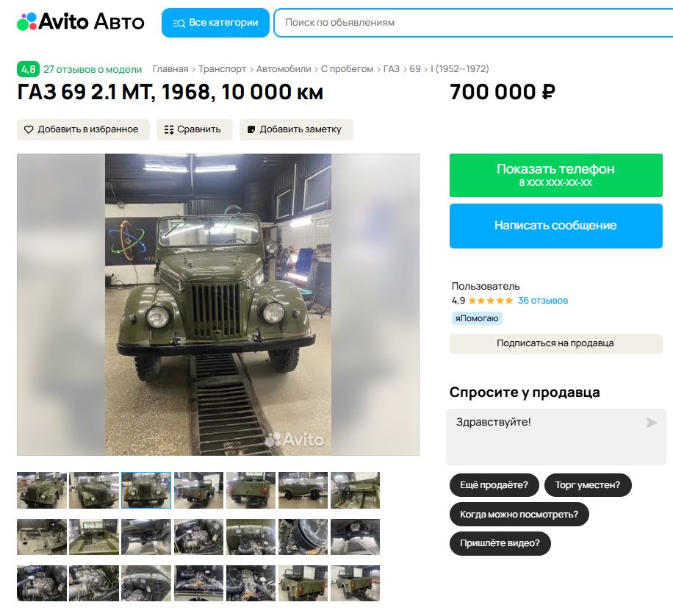The width and height of the screenshot is (673, 616).
Task: Click the search-list icon in Все категории
Action: [x=179, y=24]
